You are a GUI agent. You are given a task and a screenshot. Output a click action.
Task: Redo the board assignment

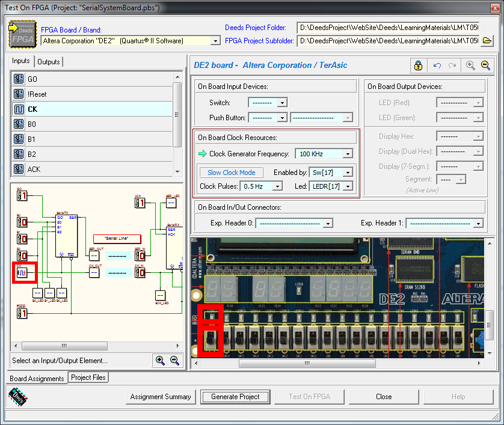click(x=452, y=66)
